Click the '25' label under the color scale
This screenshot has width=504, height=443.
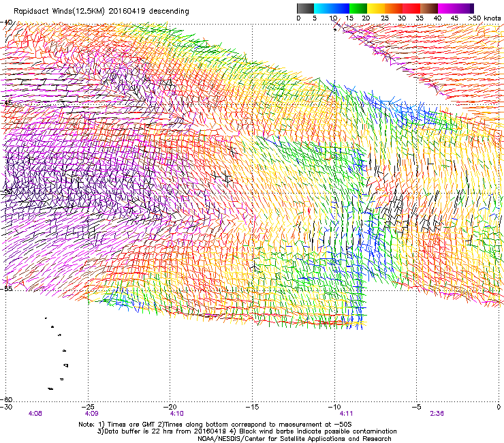click(x=385, y=18)
